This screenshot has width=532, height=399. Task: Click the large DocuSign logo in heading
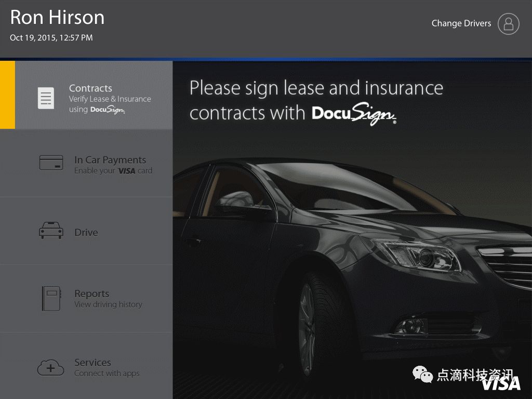point(354,114)
